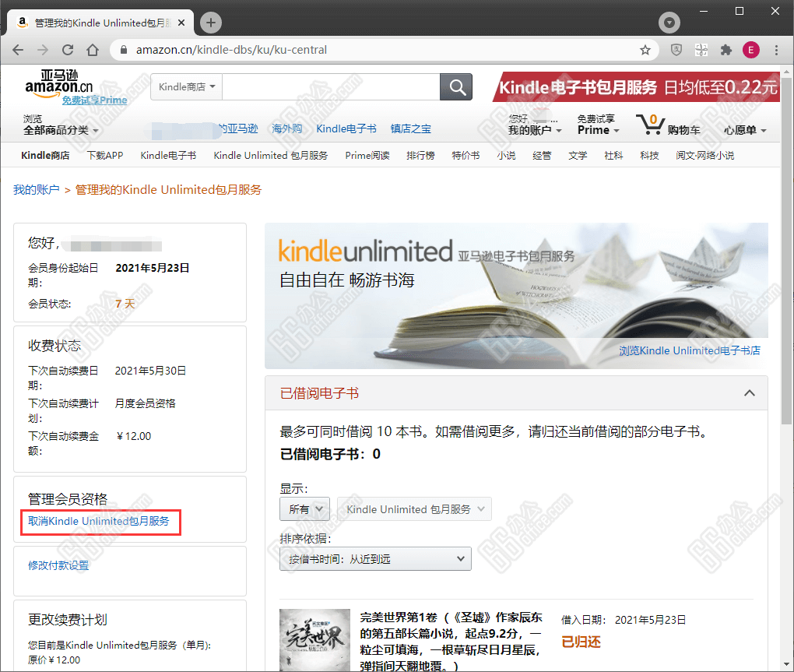Reload the page with refresh icon
794x672 pixels.
[x=68, y=50]
